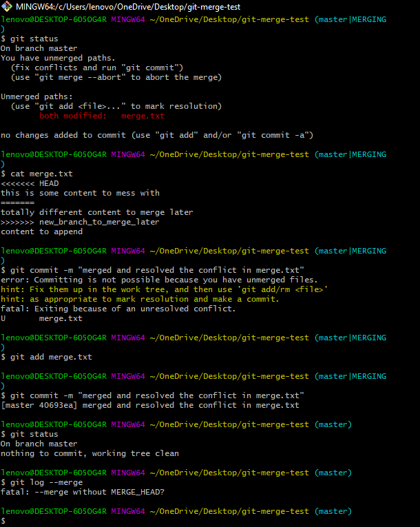Screen dimensions: 420x527
Task: Click the "$ git add merge.txt" command
Action: tap(46, 357)
